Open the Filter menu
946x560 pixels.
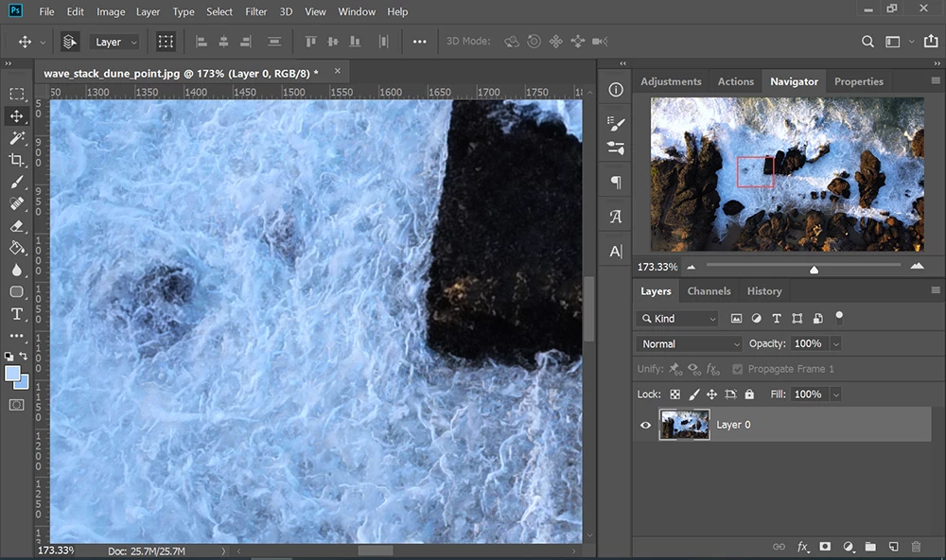(x=255, y=11)
